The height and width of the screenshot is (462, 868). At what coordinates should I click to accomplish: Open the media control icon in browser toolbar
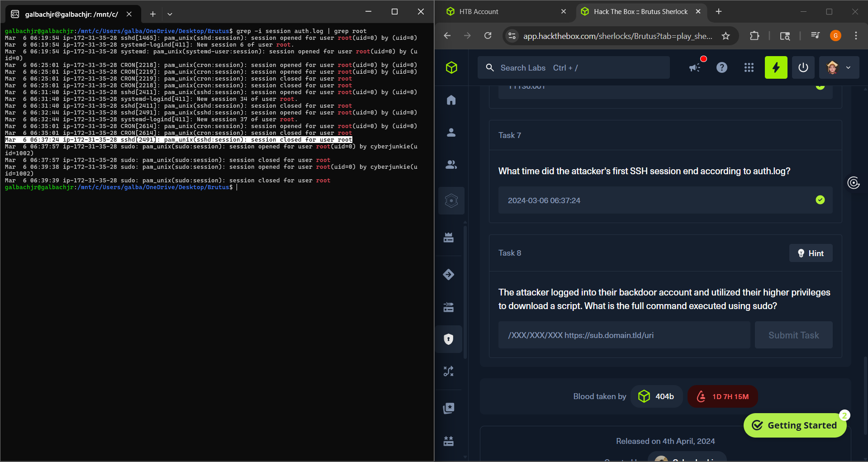[x=815, y=36]
